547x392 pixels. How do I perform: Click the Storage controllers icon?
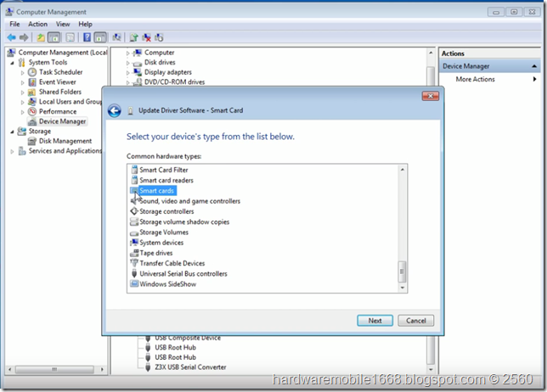coord(134,211)
